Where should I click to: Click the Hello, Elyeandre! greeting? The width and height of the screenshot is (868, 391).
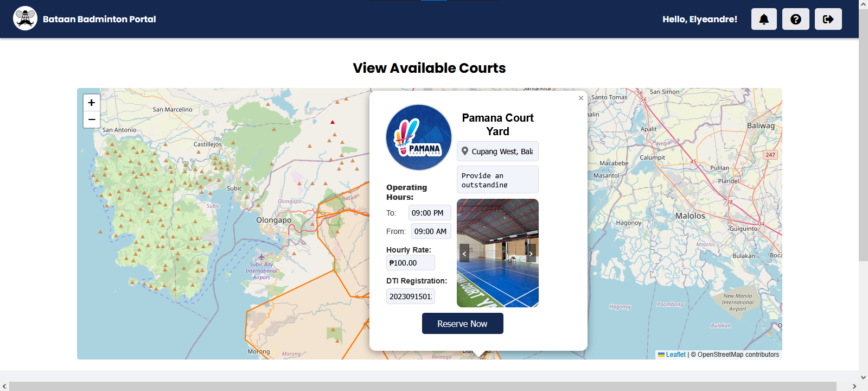700,19
